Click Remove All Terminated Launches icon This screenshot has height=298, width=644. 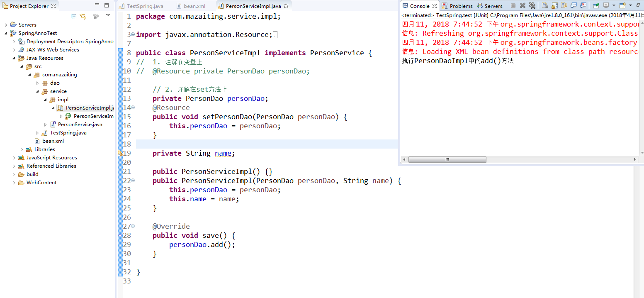[532, 6]
